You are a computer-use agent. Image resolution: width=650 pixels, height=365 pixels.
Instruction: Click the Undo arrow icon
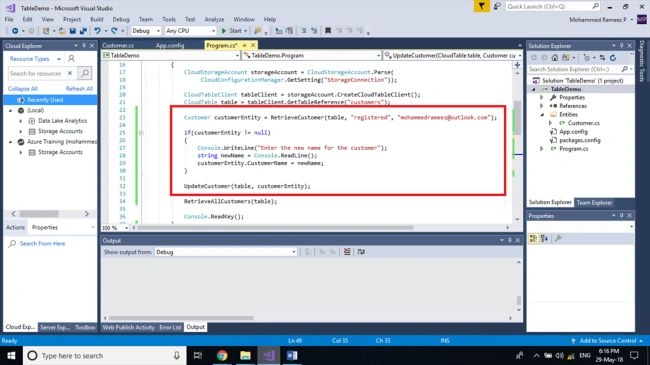pyautogui.click(x=97, y=31)
